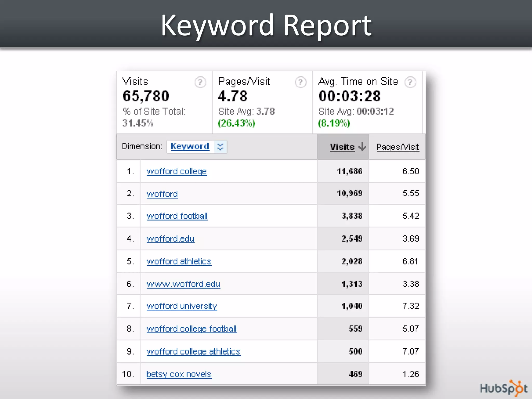Click the 'Dimension:' label
The height and width of the screenshot is (399, 532).
142,146
